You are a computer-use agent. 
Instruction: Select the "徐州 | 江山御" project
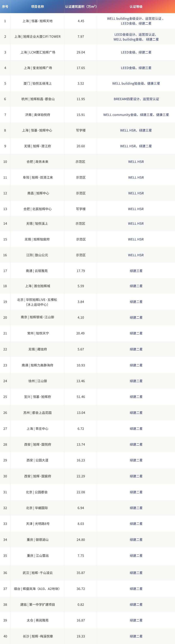(38, 381)
